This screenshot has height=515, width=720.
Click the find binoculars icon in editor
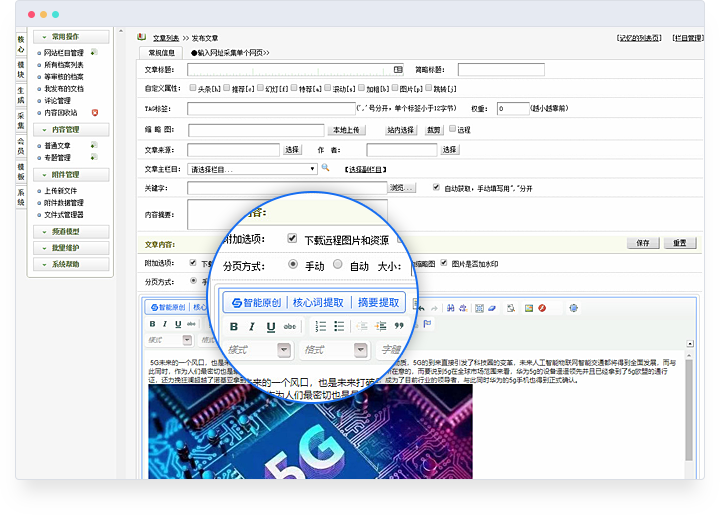point(450,308)
